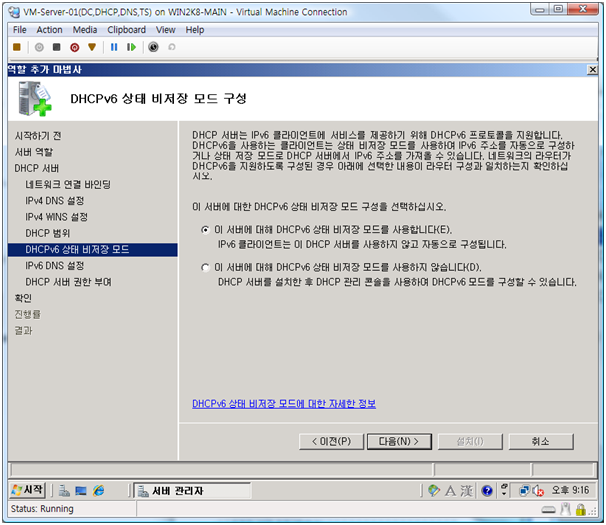Click Server Manager quick launch icon
The image size is (606, 525).
click(x=64, y=491)
